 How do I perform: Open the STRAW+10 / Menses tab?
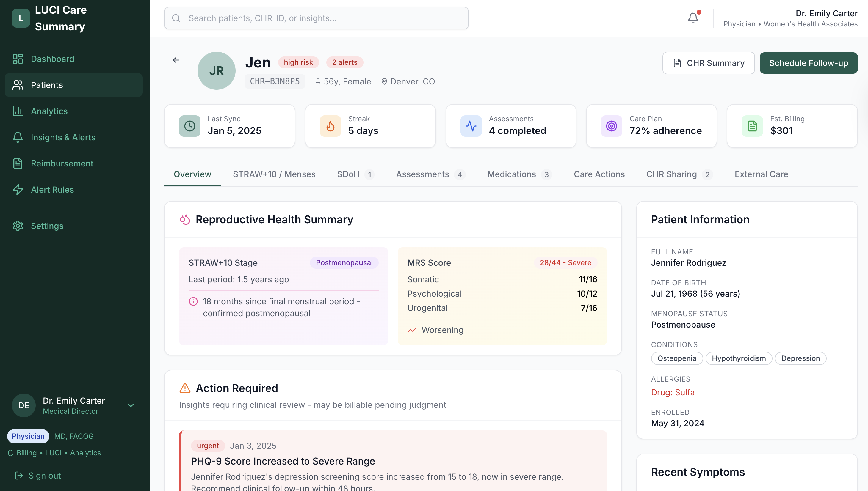click(x=274, y=174)
